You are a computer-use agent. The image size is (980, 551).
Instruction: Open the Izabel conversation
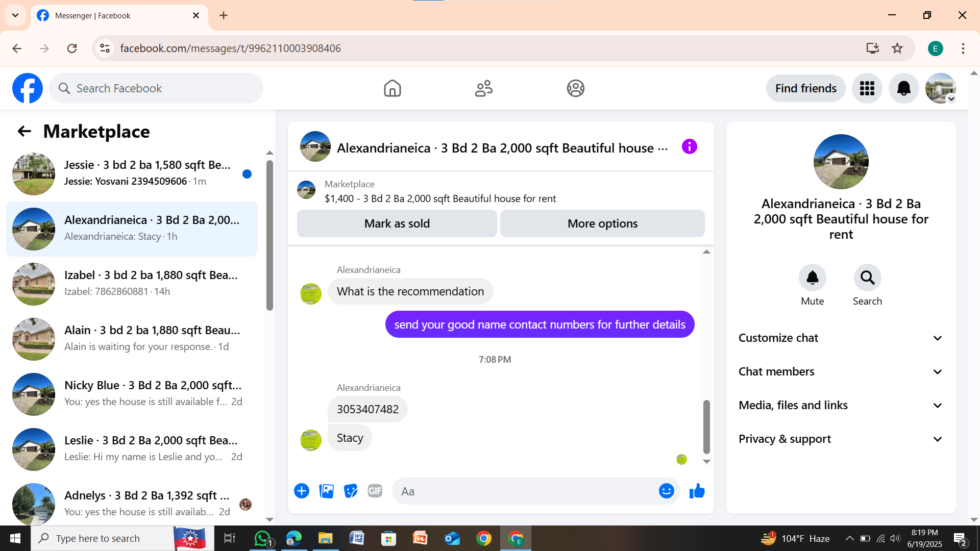pos(132,284)
